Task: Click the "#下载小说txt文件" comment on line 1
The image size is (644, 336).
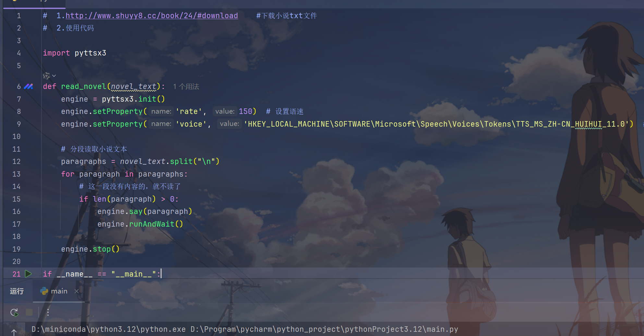Action: pyautogui.click(x=286, y=16)
